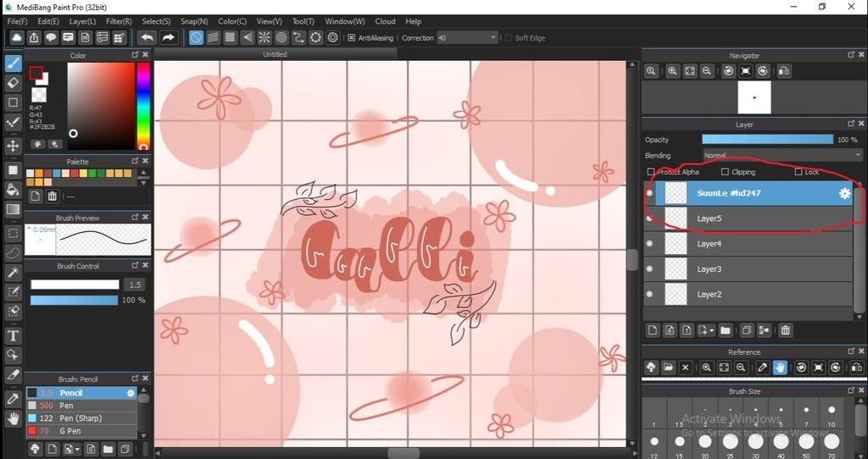The width and height of the screenshot is (868, 459).
Task: Pop out the Reference panel
Action: 851,351
